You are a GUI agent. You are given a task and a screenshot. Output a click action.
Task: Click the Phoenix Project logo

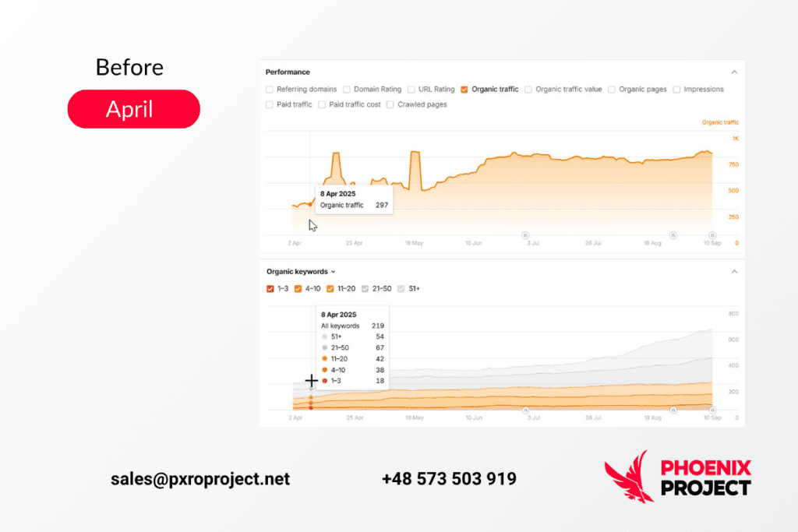(677, 477)
